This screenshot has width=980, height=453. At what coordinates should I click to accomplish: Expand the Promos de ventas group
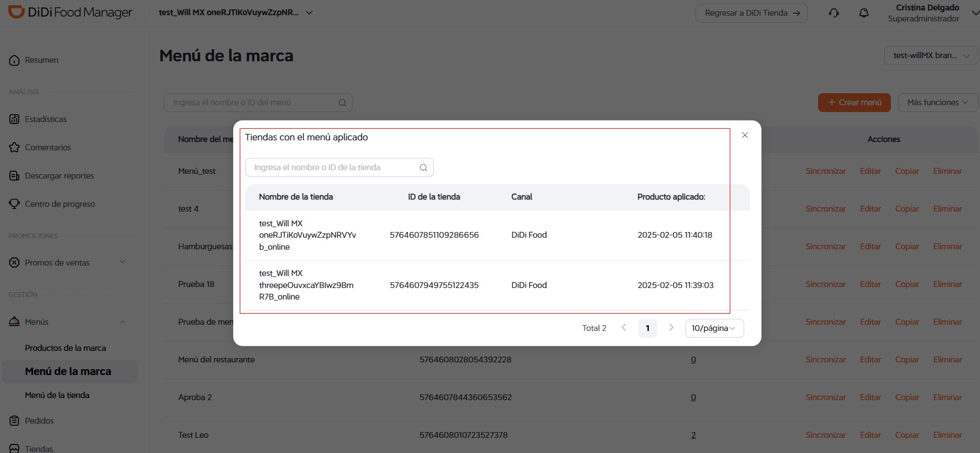coord(122,262)
